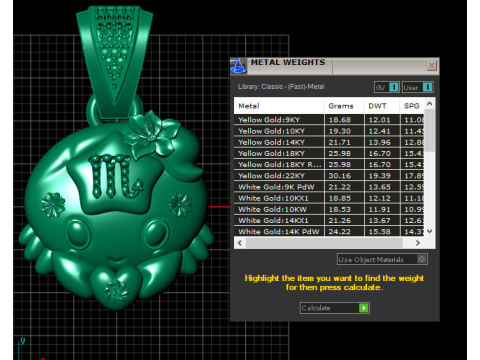Screen dimensions: 480x360
Task: Select the Yellow Gold:10KY row
Action: [329, 131]
